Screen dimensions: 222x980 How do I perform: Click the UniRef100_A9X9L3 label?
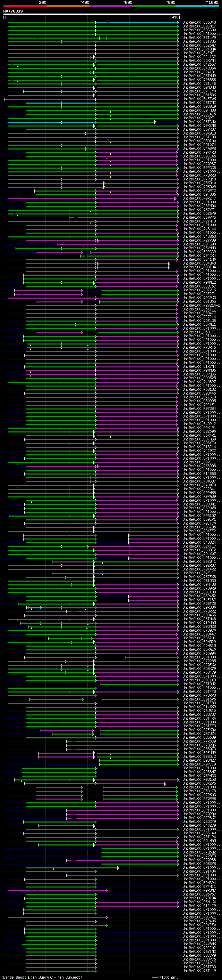(199, 133)
